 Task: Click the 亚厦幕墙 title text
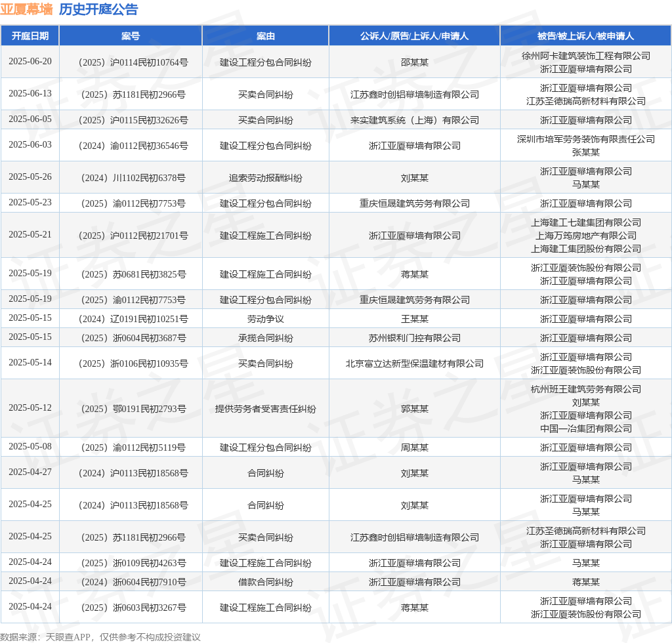pos(26,9)
